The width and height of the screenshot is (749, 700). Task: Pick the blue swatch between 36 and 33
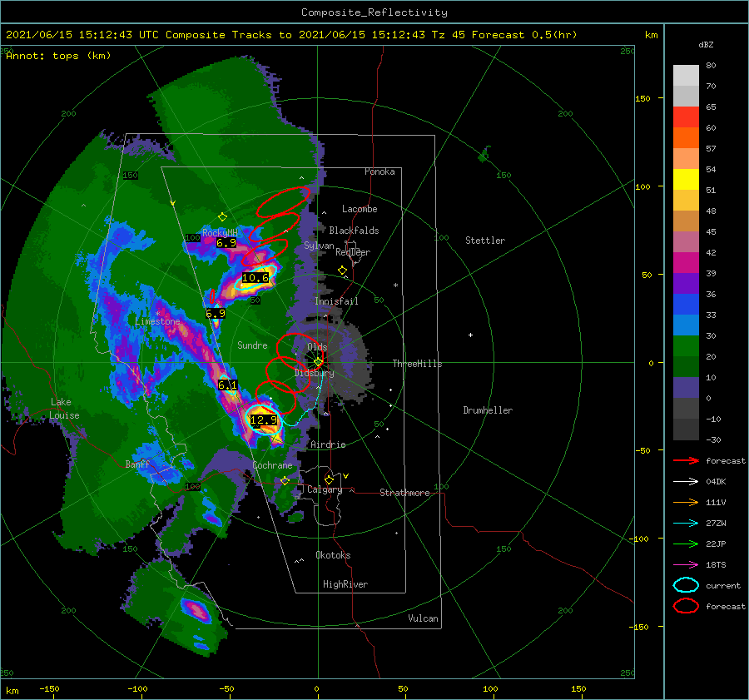(686, 305)
